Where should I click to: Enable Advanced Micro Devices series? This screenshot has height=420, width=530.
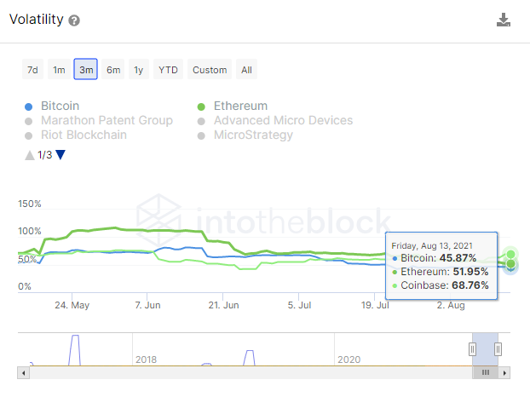(283, 120)
